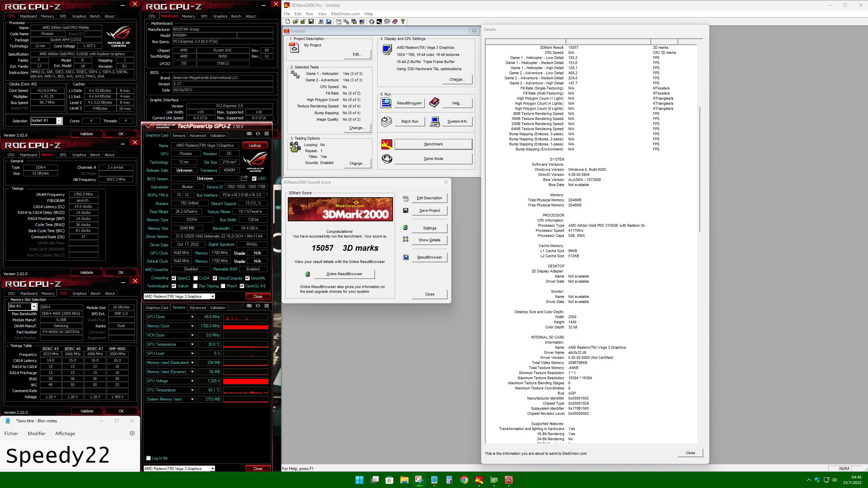Switch to Validation tab in GPU-Z Graphics Card window
Viewport: 868px width, 488px height.
(218, 136)
